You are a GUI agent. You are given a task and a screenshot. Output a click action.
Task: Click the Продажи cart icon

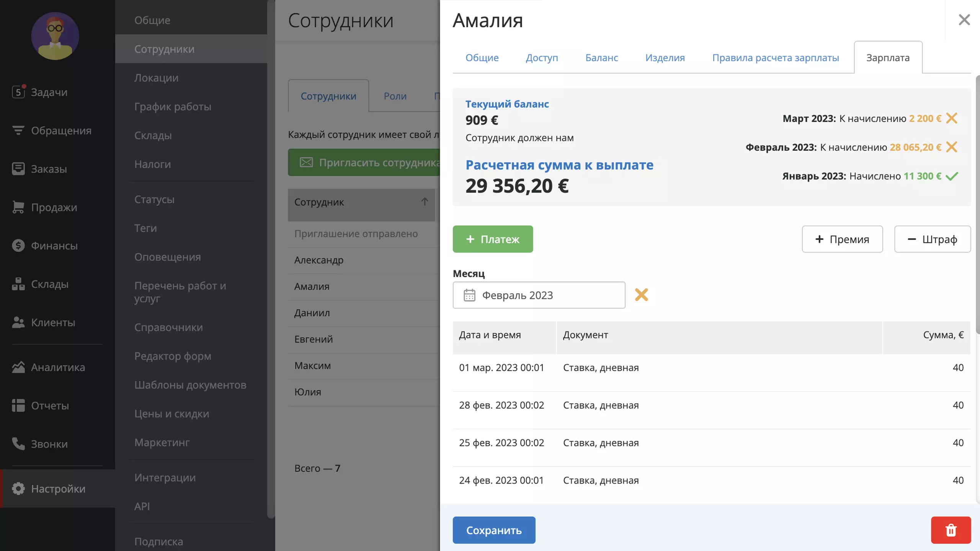pos(18,207)
